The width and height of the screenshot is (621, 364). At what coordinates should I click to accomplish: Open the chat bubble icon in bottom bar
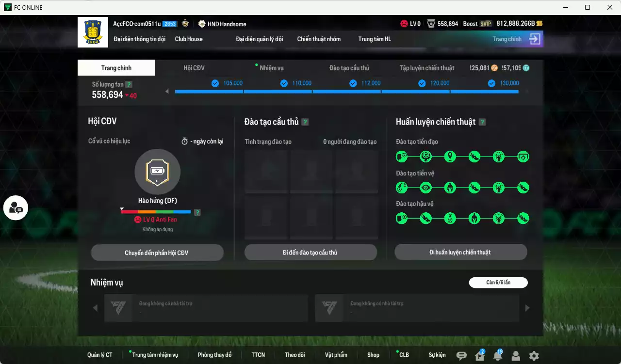point(461,356)
